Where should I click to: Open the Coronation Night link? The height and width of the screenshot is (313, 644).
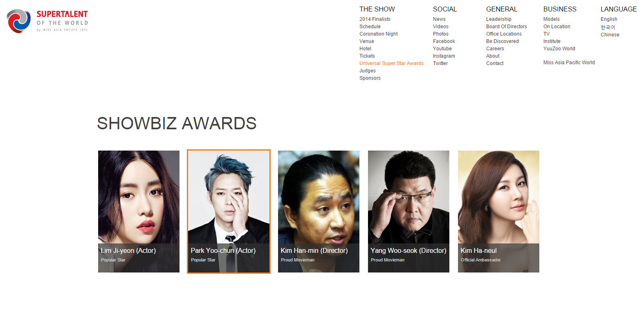point(379,34)
